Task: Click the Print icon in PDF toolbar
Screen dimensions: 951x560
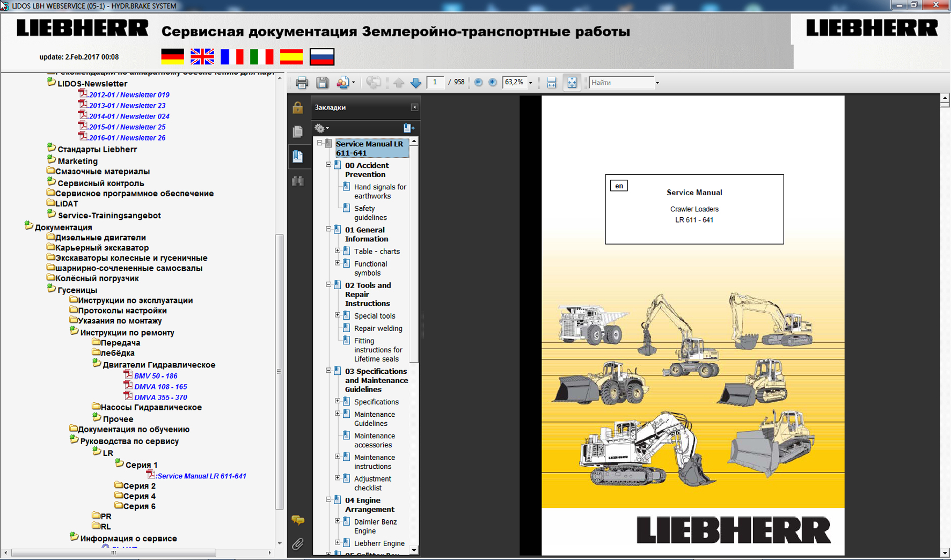Action: pyautogui.click(x=302, y=83)
